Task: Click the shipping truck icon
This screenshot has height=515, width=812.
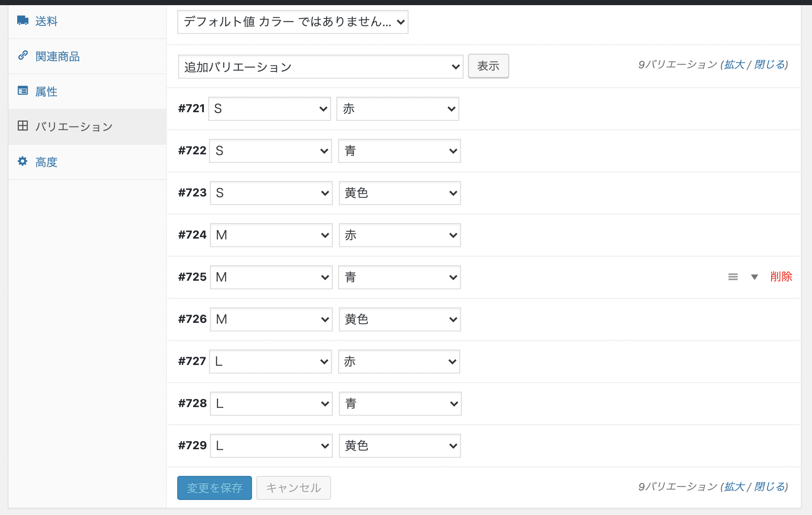Action: coord(23,21)
